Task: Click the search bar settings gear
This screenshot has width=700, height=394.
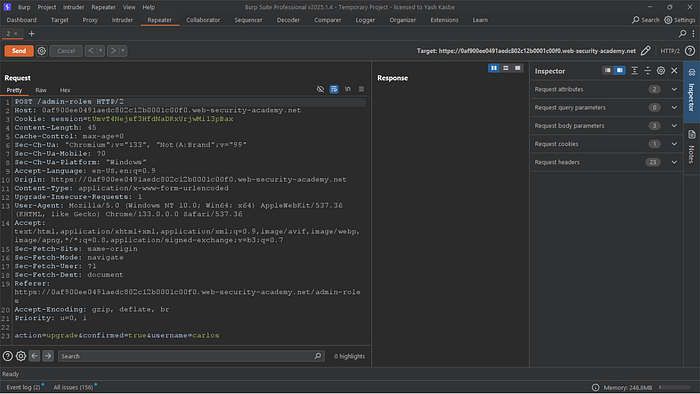Action: coord(21,356)
